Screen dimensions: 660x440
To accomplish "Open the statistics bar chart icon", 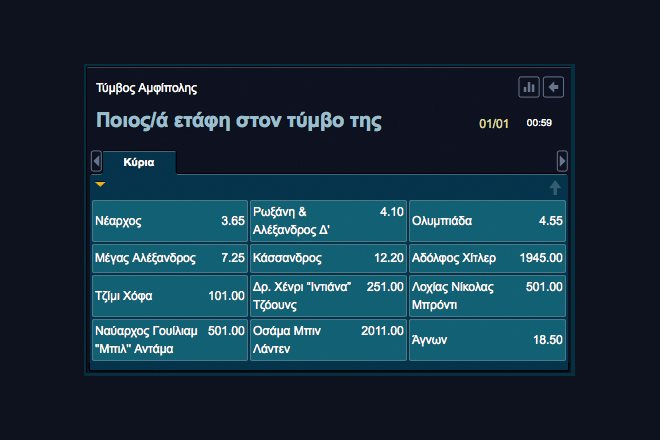I will tap(529, 87).
